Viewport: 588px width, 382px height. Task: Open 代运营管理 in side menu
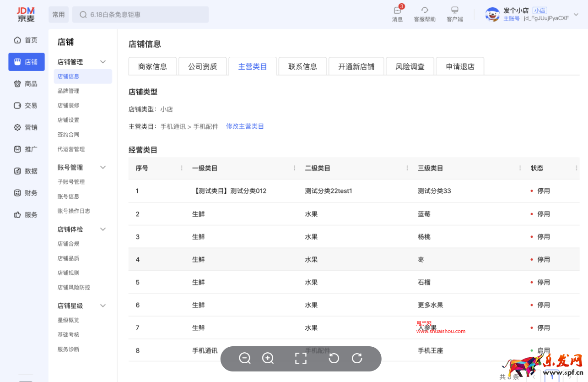click(x=71, y=149)
